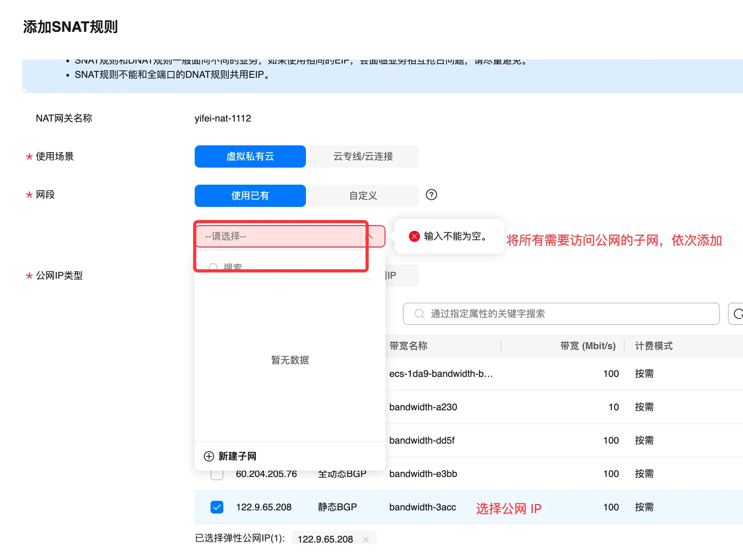Image resolution: width=743 pixels, height=560 pixels.
Task: Collapse the subnet dropdown using its arrow
Action: coord(369,236)
